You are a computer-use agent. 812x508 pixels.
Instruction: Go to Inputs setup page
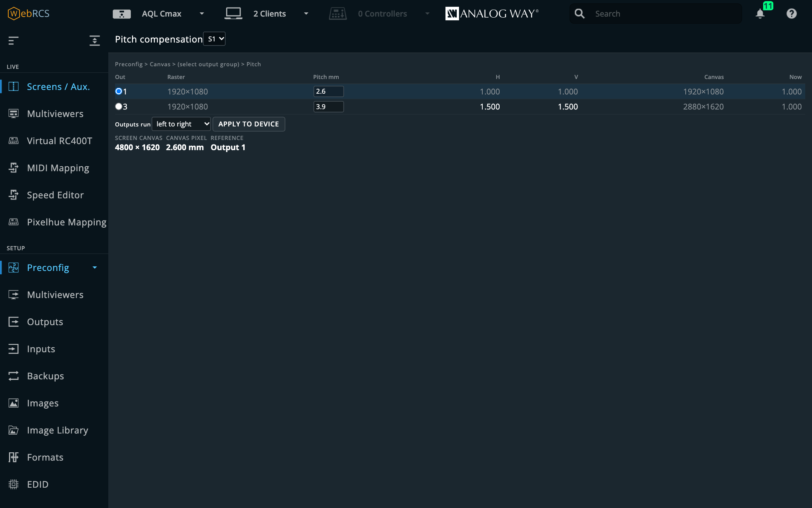(54, 349)
